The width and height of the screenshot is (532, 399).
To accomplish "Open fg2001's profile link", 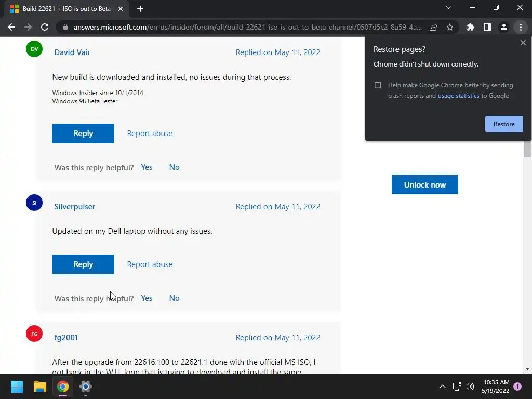I will 66,338.
